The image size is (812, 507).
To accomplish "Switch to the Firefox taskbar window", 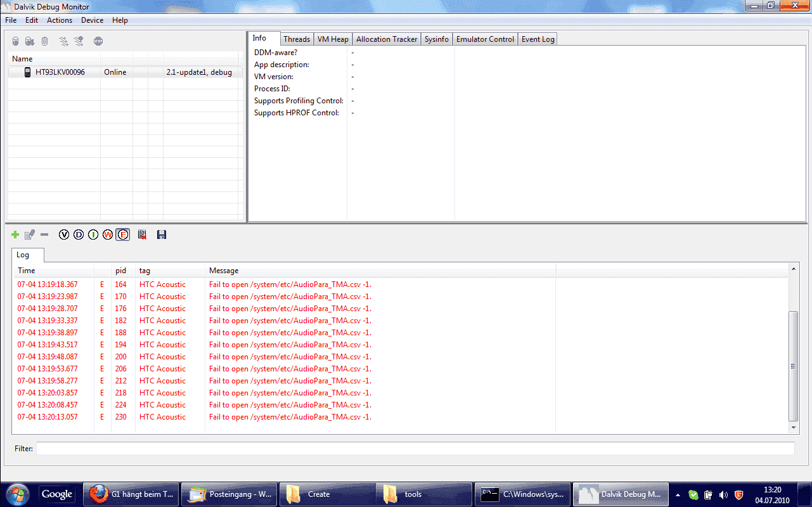I will [131, 494].
